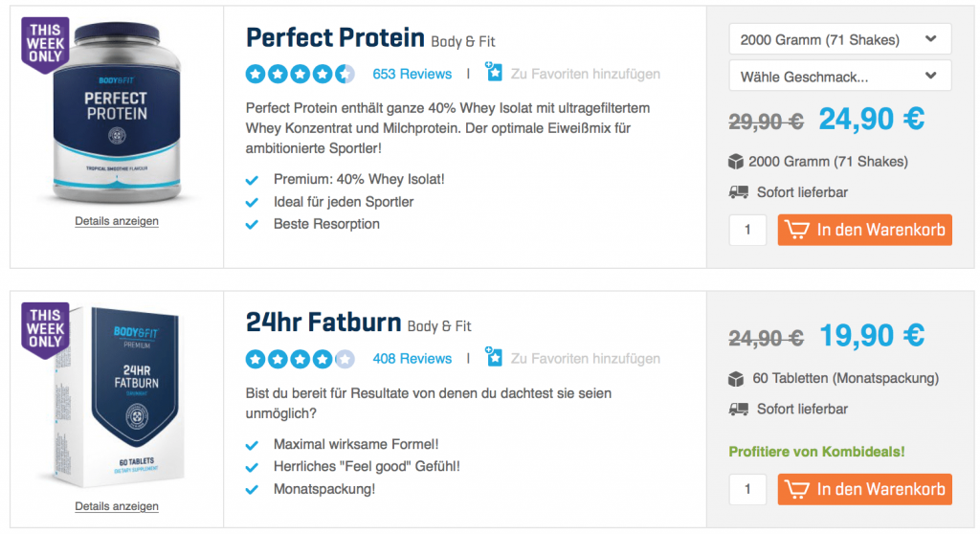Click the delivery truck icon for Perfect Protein

pos(738,192)
